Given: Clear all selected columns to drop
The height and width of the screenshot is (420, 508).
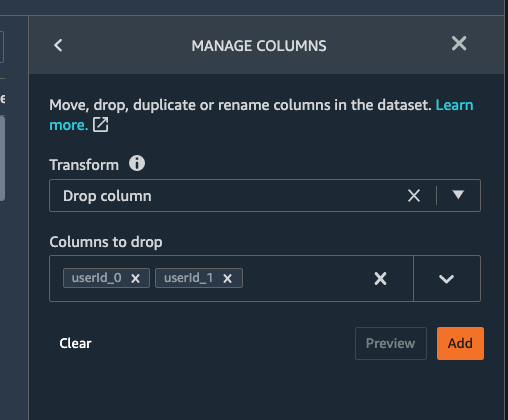Looking at the screenshot, I should tap(380, 278).
